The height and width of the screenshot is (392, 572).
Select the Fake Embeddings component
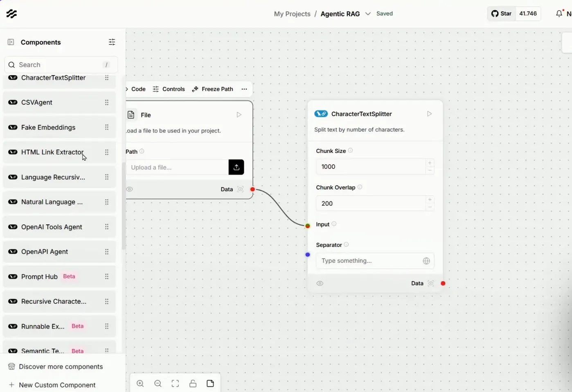click(x=59, y=128)
